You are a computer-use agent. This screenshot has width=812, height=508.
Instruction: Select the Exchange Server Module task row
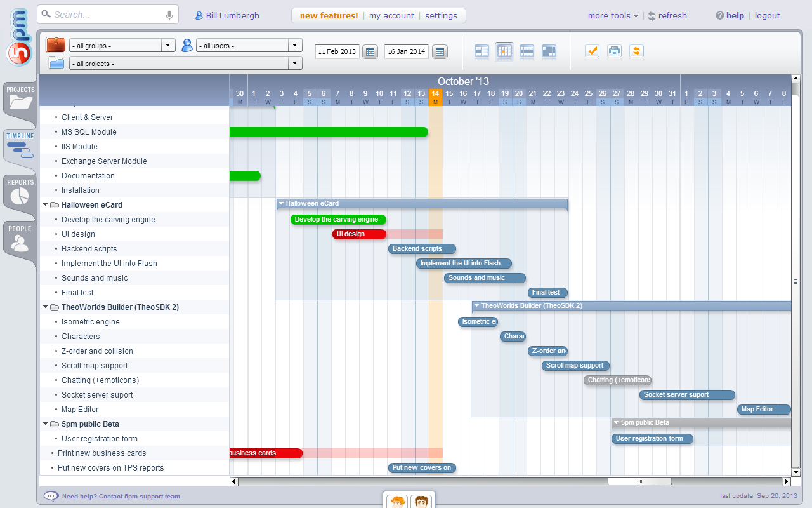[134, 161]
